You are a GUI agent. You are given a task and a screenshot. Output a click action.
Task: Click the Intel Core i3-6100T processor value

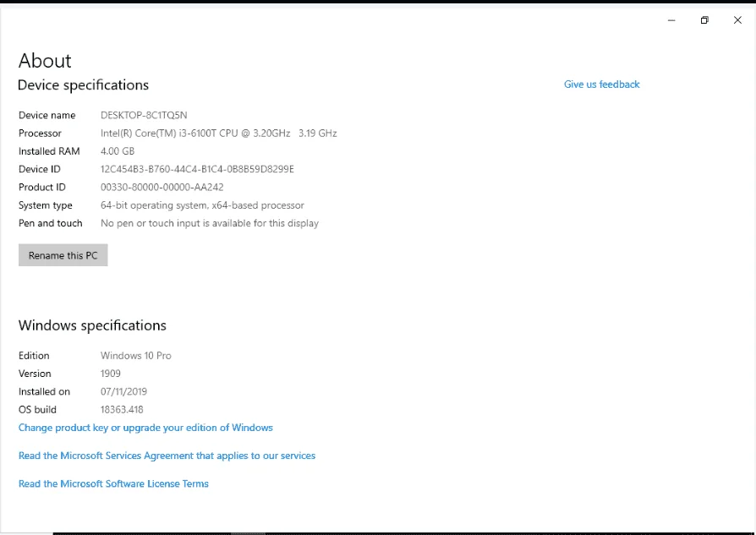point(218,133)
